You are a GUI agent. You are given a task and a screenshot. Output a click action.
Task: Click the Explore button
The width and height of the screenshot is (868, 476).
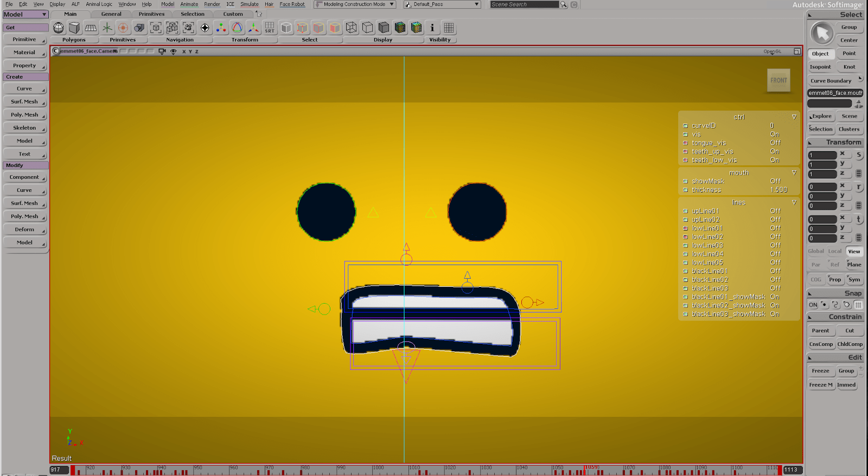821,116
